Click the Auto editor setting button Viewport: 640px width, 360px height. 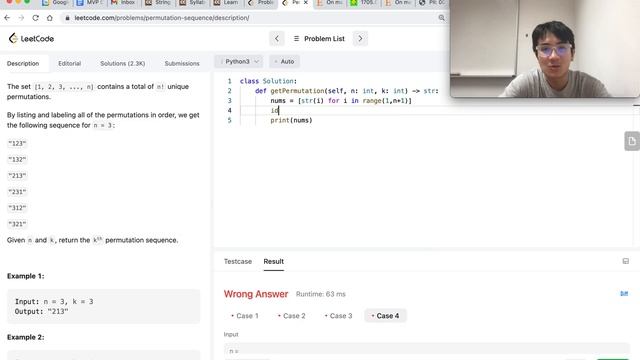click(284, 61)
